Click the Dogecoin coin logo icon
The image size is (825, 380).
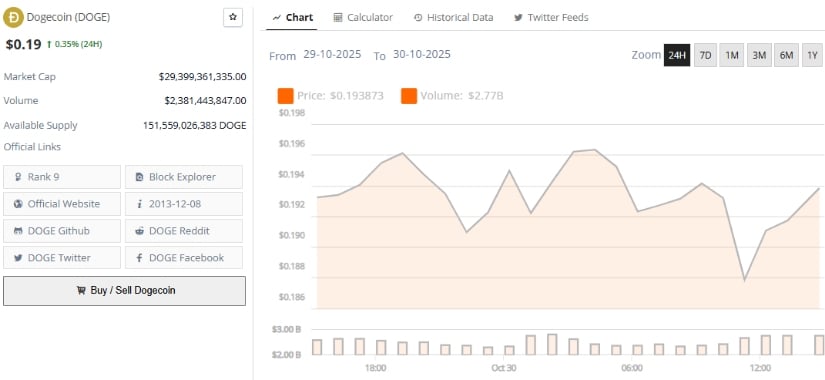click(x=13, y=17)
